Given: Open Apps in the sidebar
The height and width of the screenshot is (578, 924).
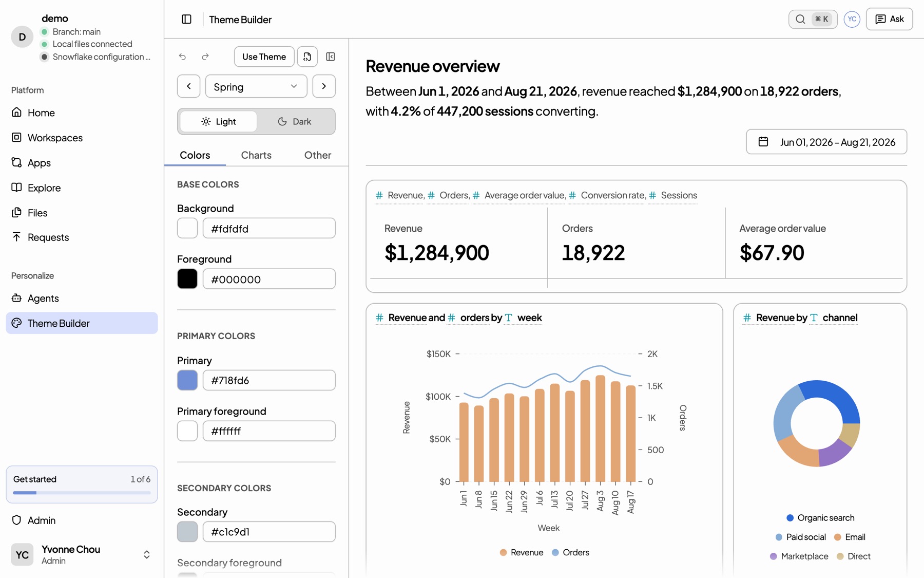Looking at the screenshot, I should point(82,163).
